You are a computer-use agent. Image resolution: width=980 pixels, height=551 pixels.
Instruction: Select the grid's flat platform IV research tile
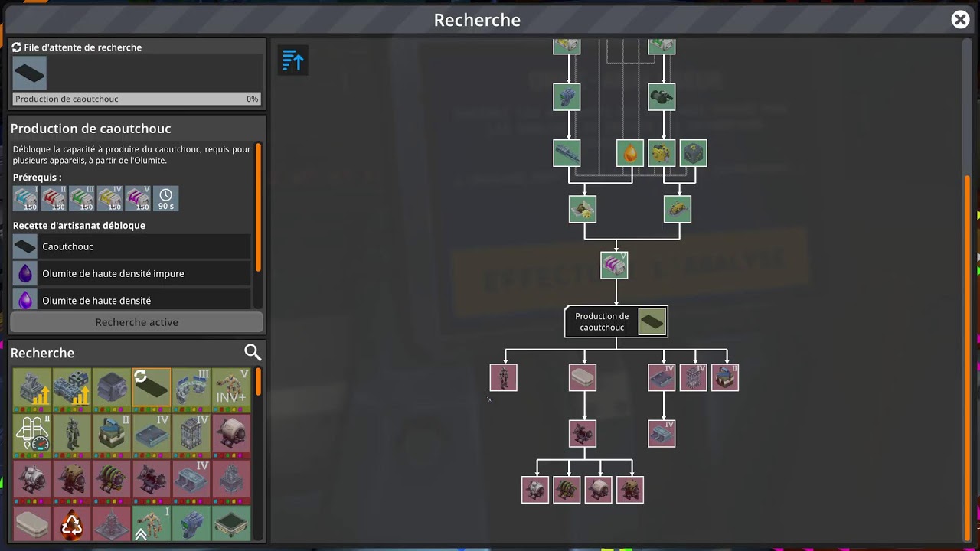click(152, 434)
